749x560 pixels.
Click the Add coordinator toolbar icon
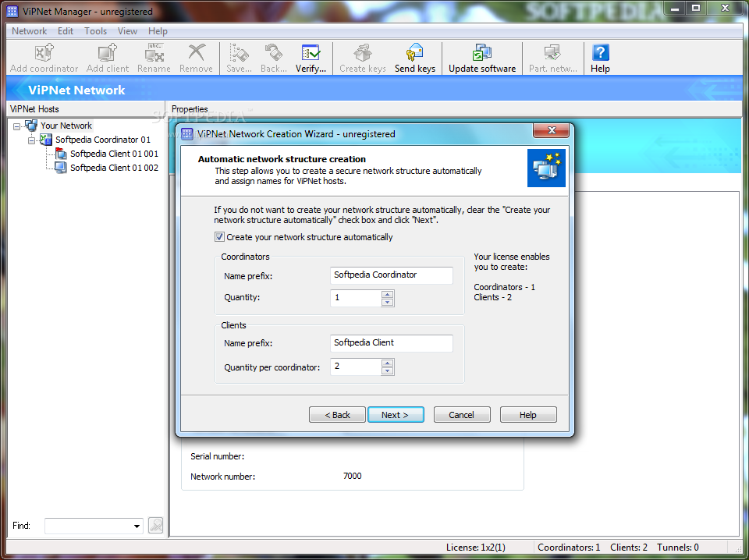[x=44, y=52]
